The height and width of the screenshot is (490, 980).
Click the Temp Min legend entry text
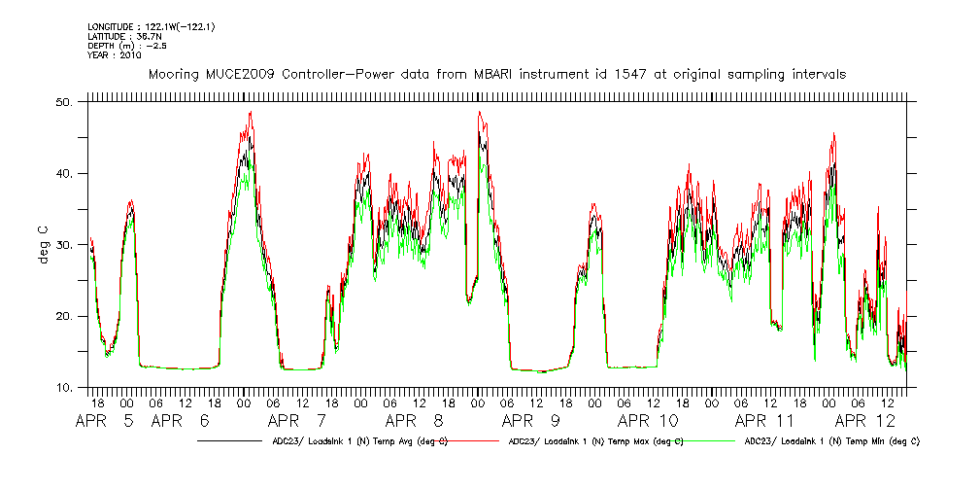(x=831, y=440)
